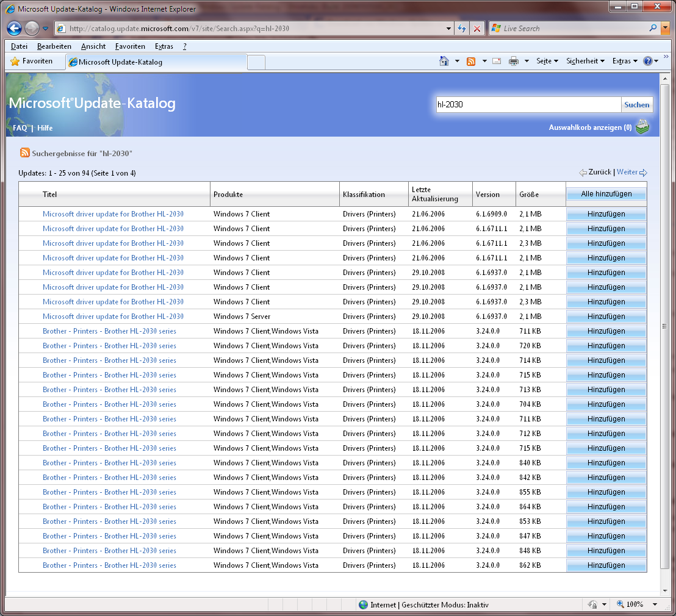Click the red Stop loading icon
Screen dimensions: 676x616
(x=477, y=29)
